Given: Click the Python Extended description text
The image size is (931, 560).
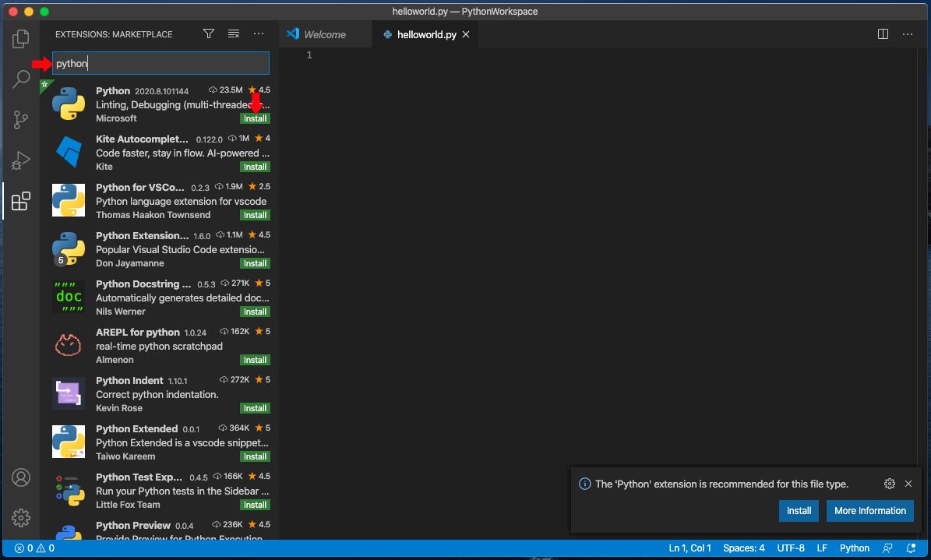Looking at the screenshot, I should pyautogui.click(x=182, y=443).
